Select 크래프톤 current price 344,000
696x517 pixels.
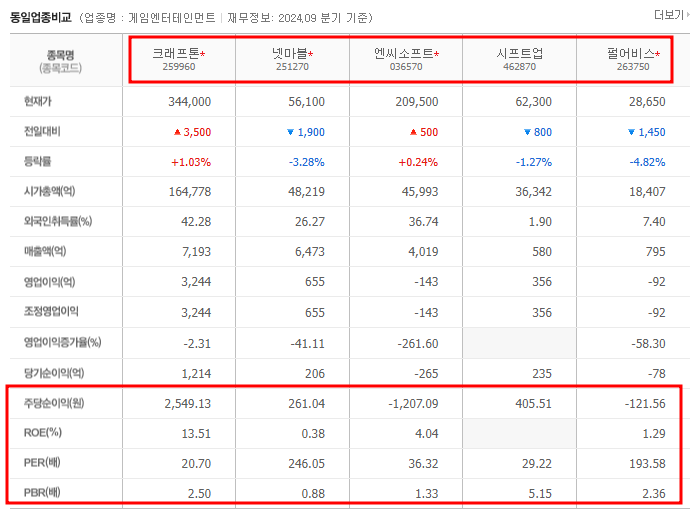click(x=190, y=102)
